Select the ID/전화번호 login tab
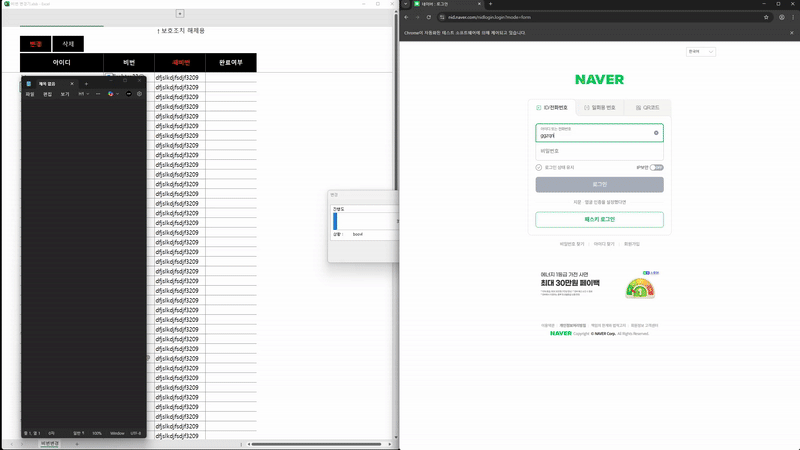This screenshot has height=450, width=800. coord(552,108)
